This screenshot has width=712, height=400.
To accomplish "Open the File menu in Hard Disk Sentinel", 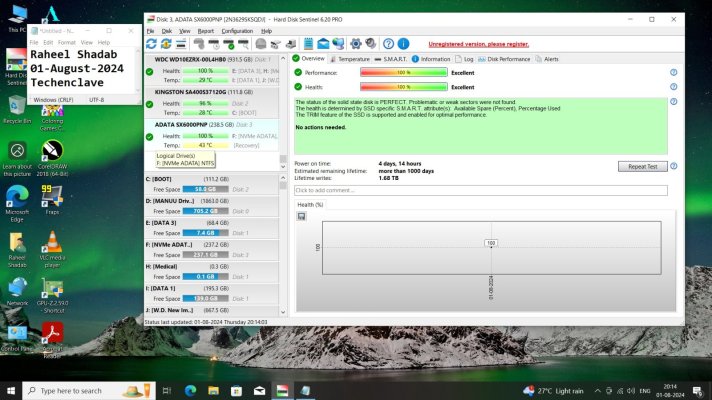I will [150, 31].
